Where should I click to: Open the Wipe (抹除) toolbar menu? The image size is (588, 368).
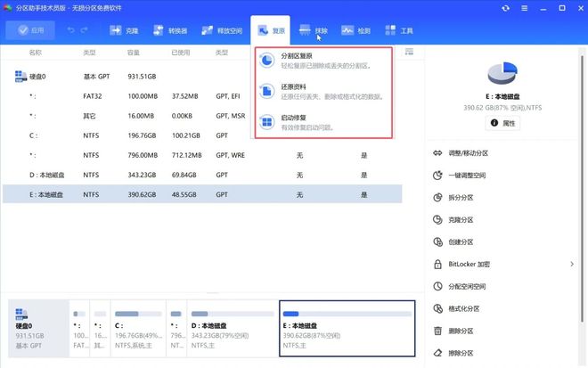click(314, 30)
